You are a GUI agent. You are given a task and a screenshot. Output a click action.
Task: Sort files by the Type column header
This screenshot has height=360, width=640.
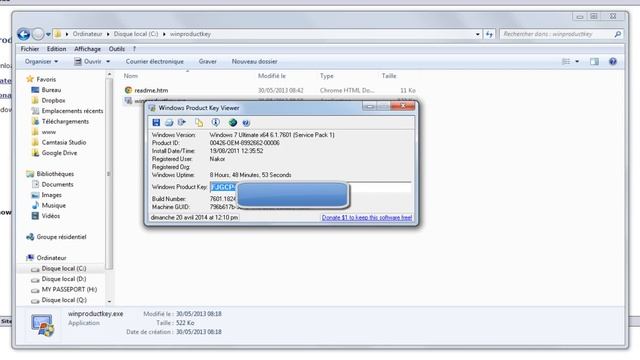327,76
